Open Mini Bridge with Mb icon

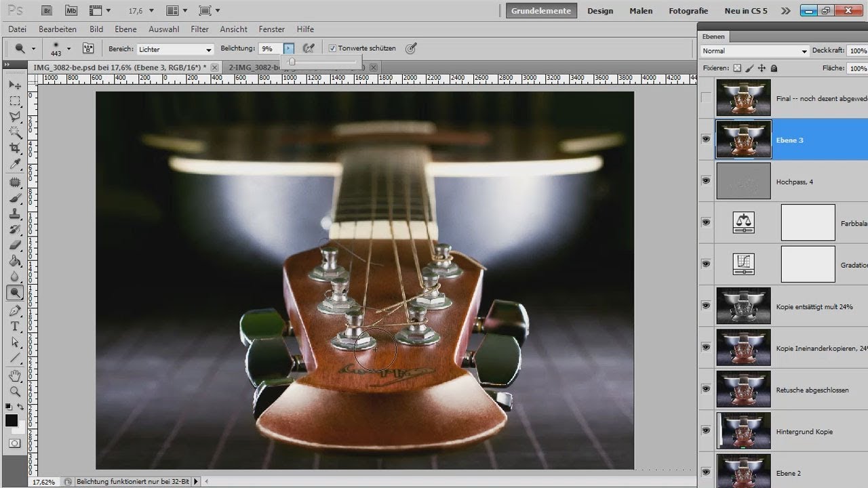[71, 11]
